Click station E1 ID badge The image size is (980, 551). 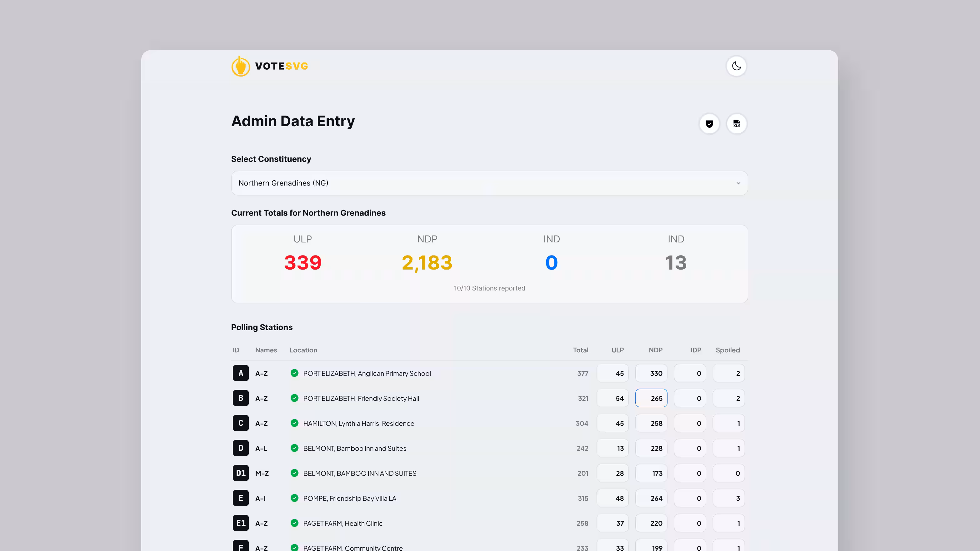coord(240,523)
